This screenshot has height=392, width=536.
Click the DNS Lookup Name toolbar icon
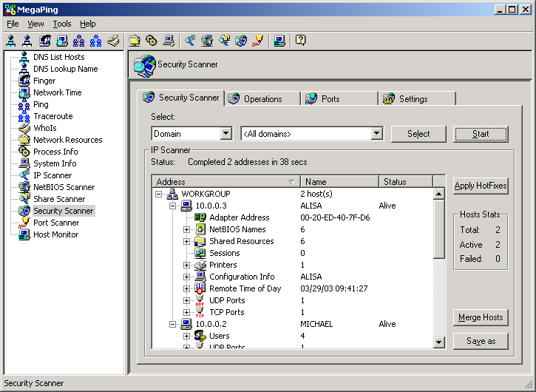(27, 41)
